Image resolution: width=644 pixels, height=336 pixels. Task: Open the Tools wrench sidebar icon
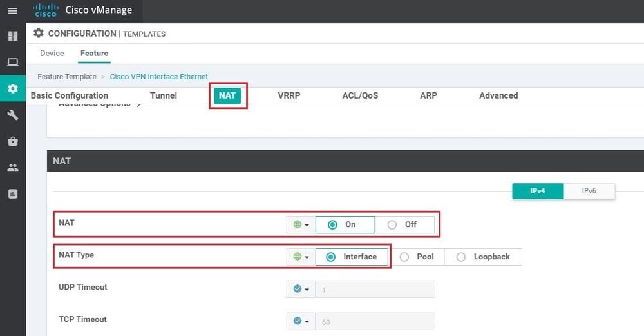click(13, 115)
